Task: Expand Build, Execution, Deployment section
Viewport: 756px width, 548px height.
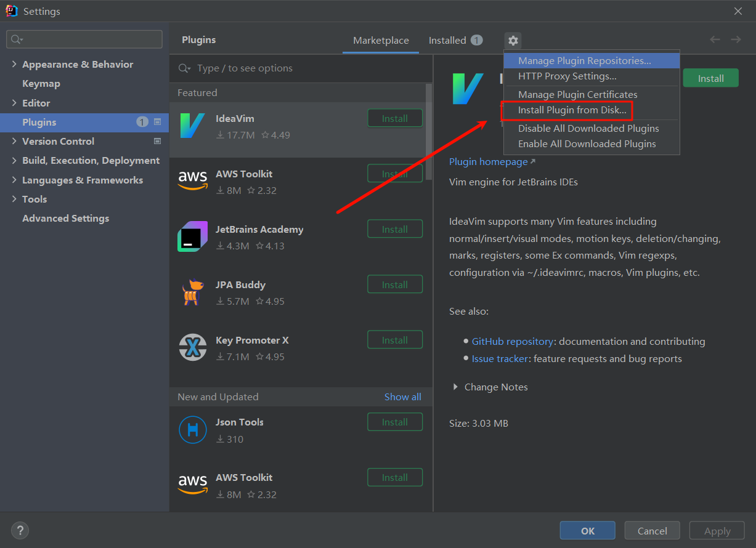Action: click(14, 160)
